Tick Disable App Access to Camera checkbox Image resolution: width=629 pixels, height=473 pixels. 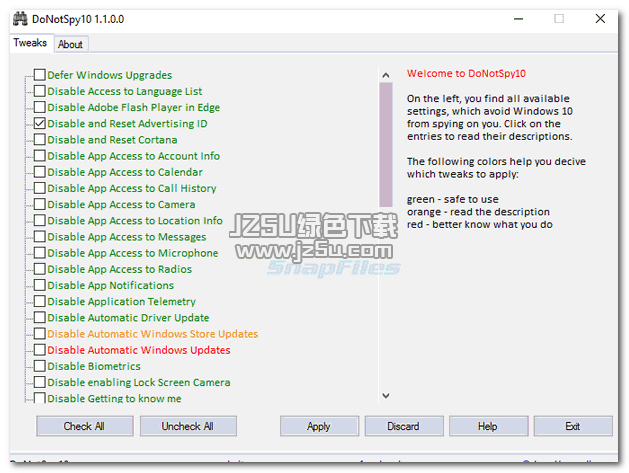pyautogui.click(x=39, y=204)
